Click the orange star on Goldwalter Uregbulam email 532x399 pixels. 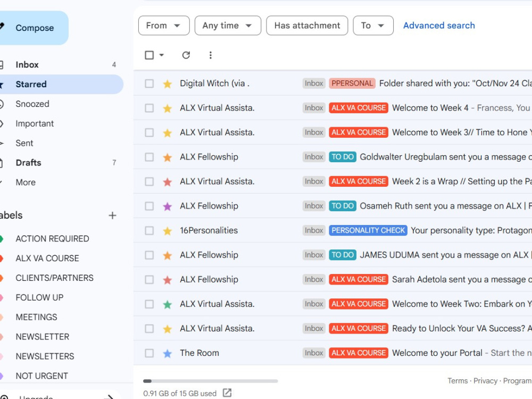pyautogui.click(x=167, y=157)
